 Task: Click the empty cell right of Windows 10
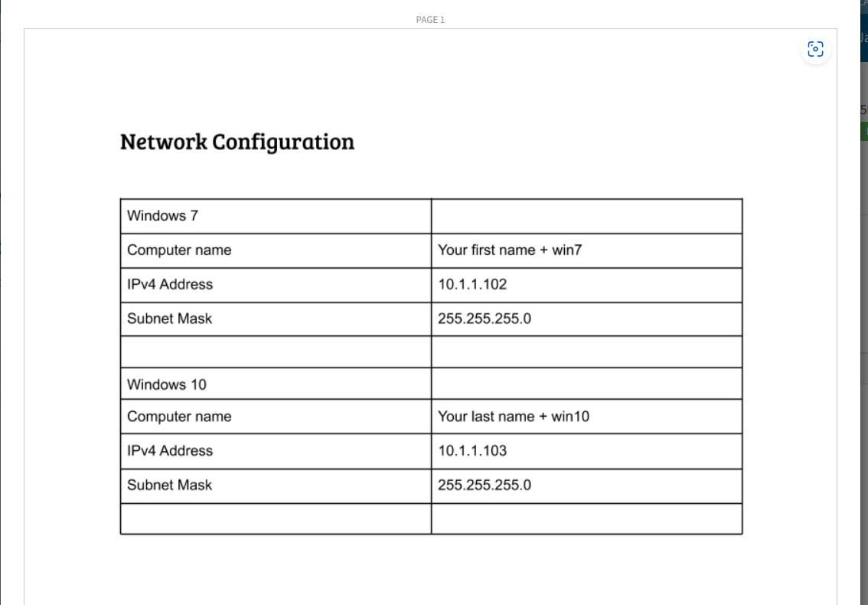pyautogui.click(x=587, y=384)
